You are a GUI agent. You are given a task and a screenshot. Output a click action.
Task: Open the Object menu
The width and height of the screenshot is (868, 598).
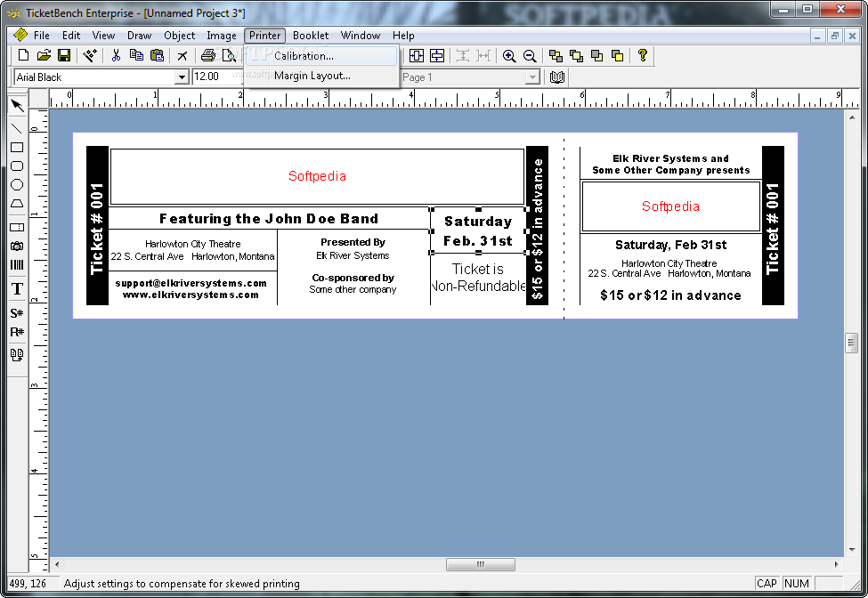(x=179, y=36)
